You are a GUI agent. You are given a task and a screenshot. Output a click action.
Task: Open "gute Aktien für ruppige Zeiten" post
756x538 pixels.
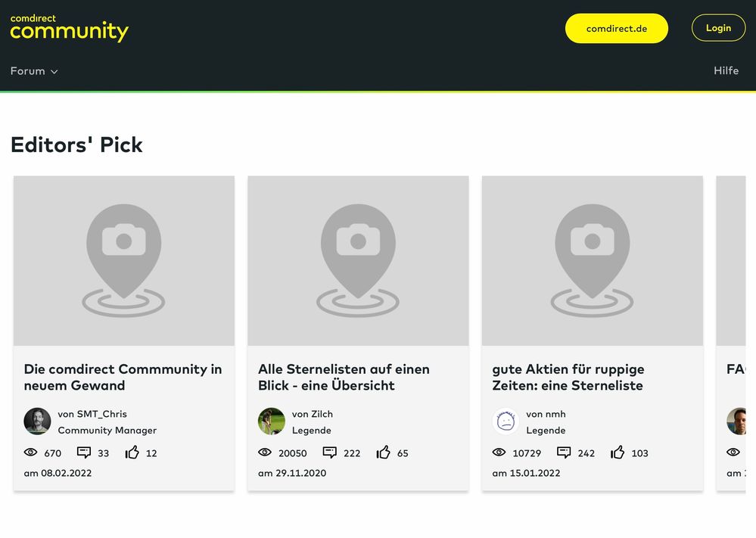568,377
